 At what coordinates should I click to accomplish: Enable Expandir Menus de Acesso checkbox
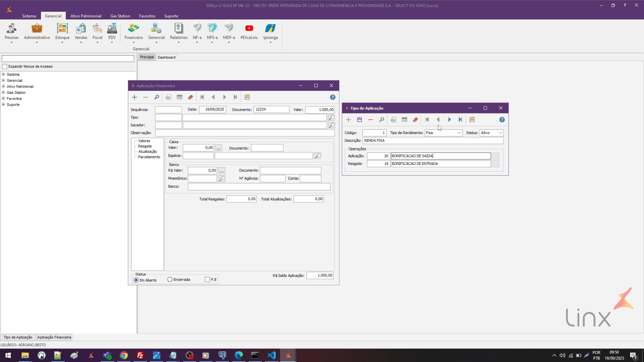click(5, 67)
